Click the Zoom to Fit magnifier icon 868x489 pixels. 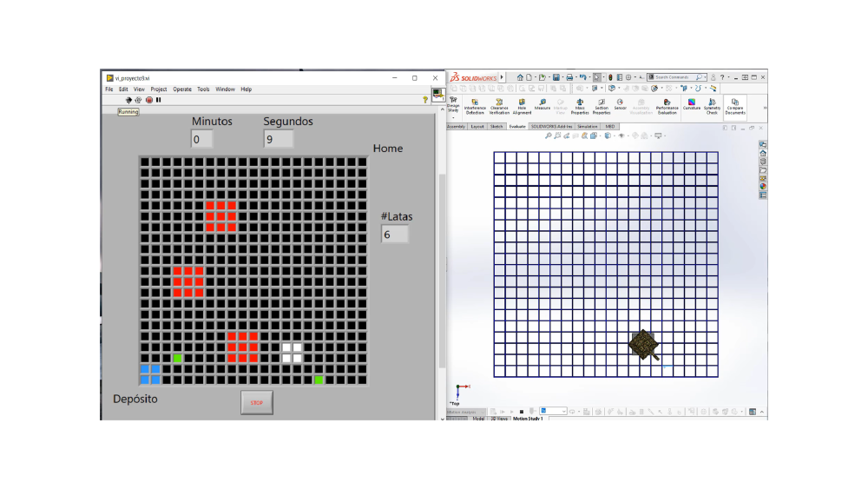(548, 135)
